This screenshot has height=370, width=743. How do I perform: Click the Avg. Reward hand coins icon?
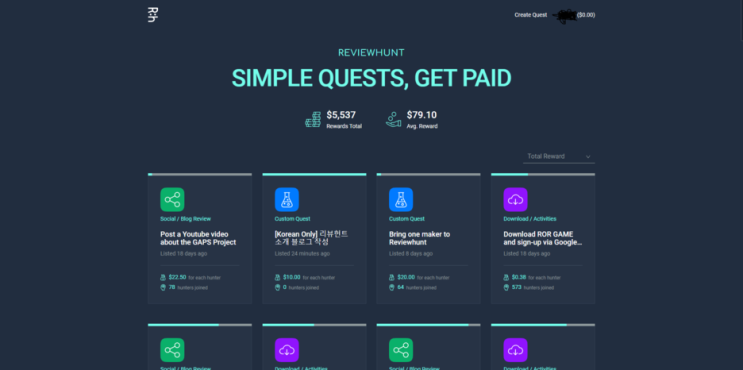393,119
